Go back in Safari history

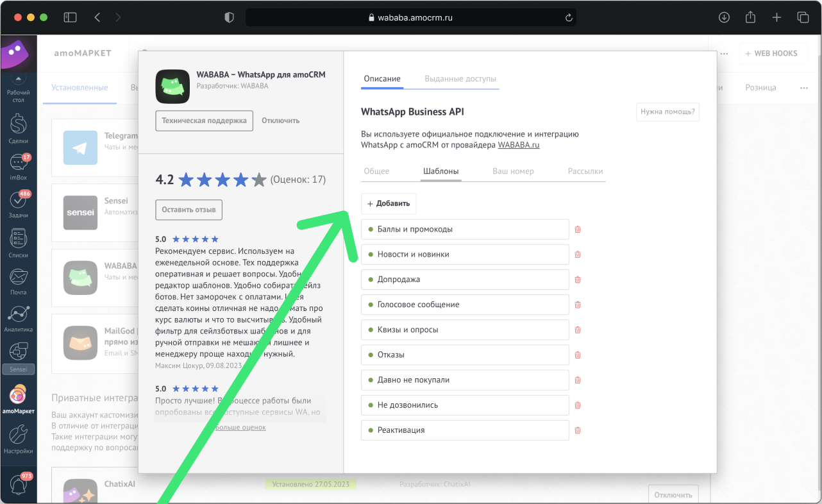97,17
